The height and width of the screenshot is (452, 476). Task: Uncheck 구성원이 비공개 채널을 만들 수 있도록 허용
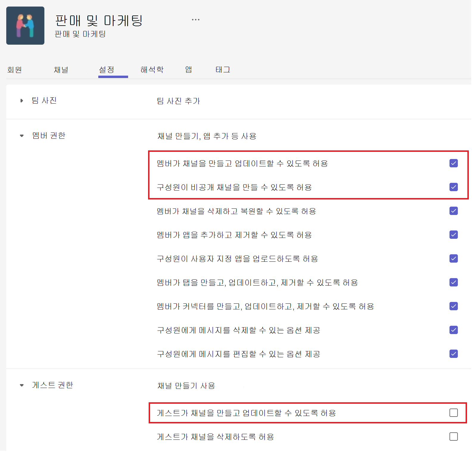454,187
